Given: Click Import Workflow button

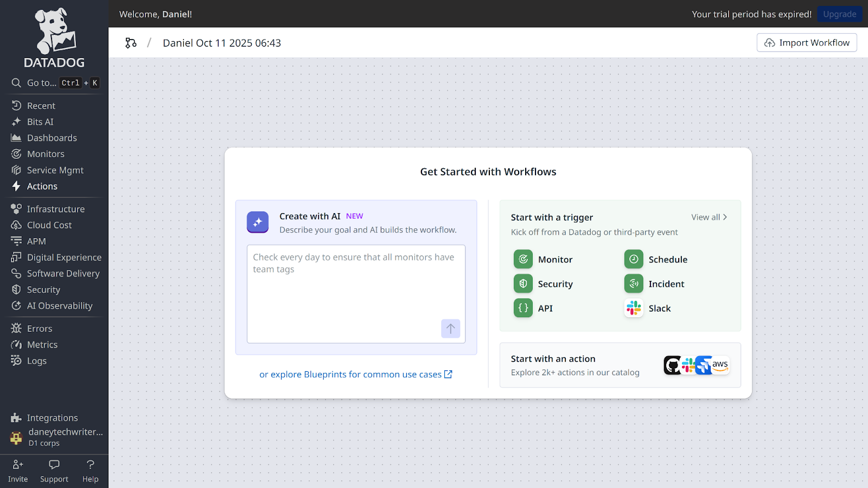Looking at the screenshot, I should click(x=807, y=43).
